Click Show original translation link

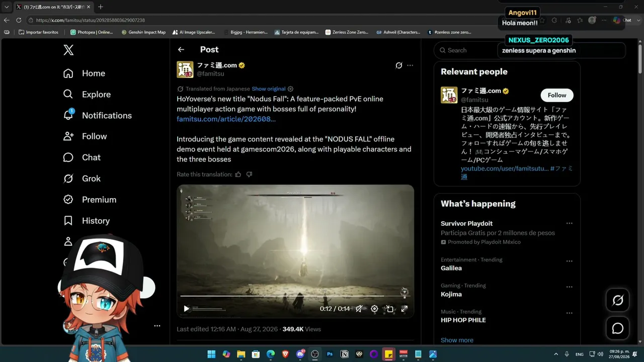269,89
